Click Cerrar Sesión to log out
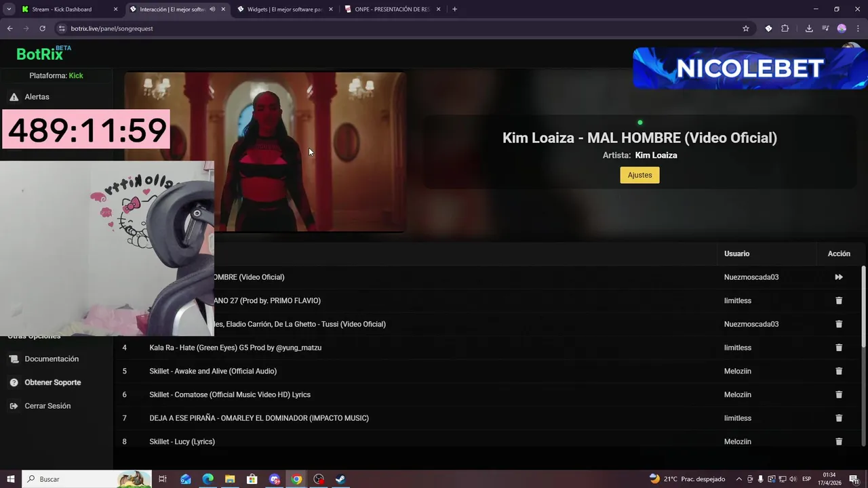The height and width of the screenshot is (488, 868). 47,406
